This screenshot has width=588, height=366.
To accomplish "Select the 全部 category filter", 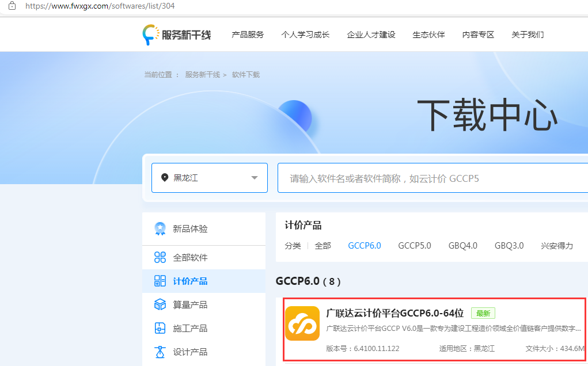I will click(x=323, y=246).
